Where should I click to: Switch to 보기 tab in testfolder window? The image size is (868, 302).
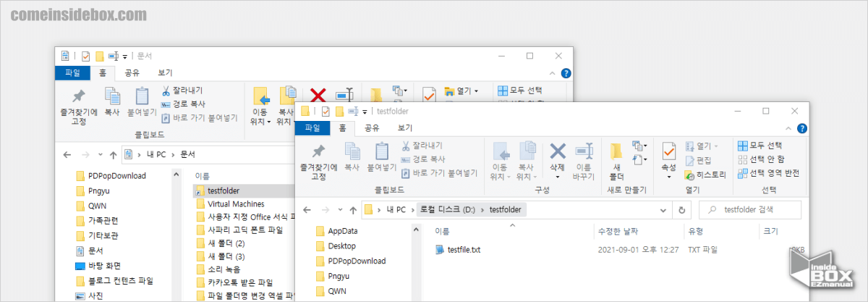pyautogui.click(x=405, y=128)
